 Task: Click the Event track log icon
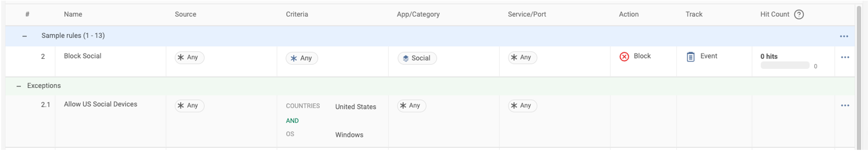click(690, 57)
